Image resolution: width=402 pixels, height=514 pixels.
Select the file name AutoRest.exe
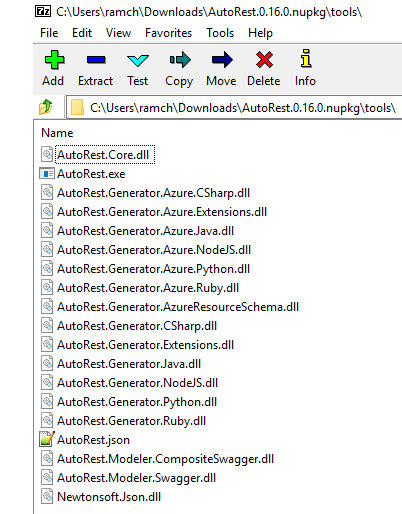(91, 174)
